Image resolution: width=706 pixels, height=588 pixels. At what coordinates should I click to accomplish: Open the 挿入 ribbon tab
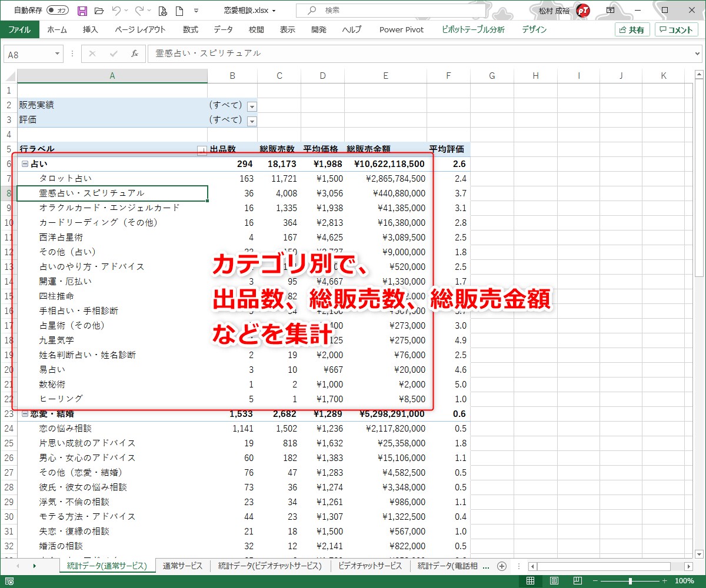tap(91, 29)
